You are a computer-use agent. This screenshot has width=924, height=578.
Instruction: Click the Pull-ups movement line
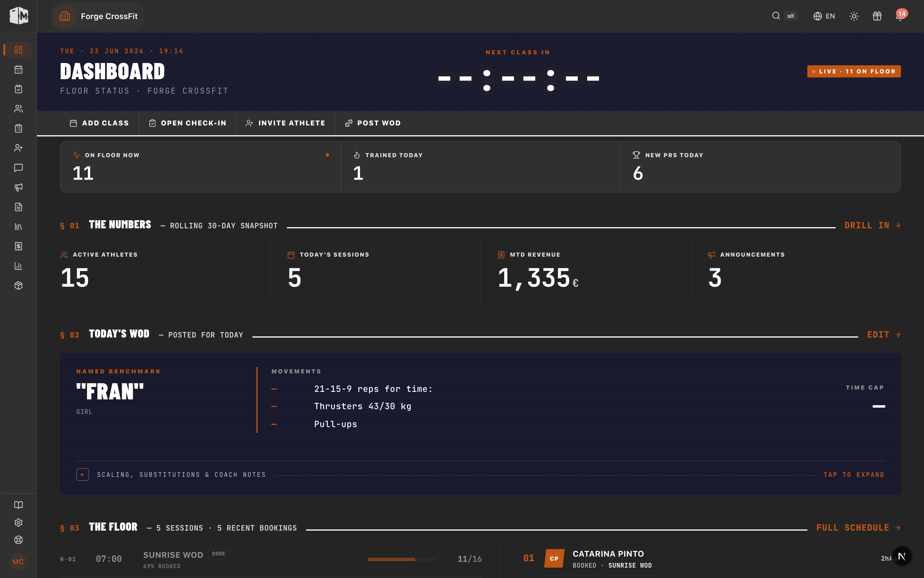336,424
